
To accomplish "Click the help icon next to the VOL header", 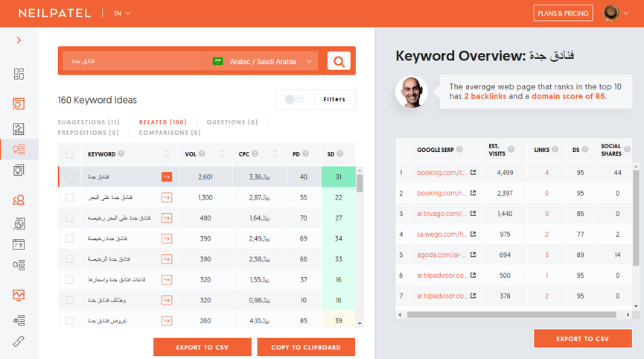I will click(202, 153).
